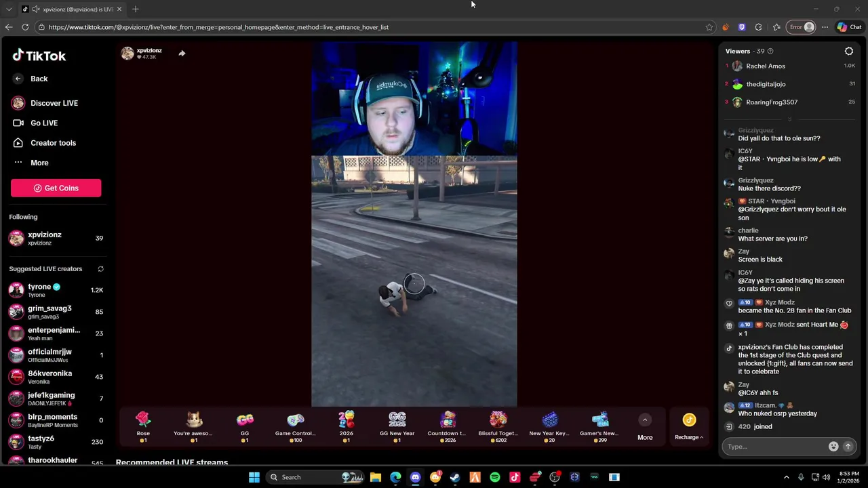Viewport: 868px width, 488px height.
Task: Close the xpvizionz LIVE tab
Action: 119,9
